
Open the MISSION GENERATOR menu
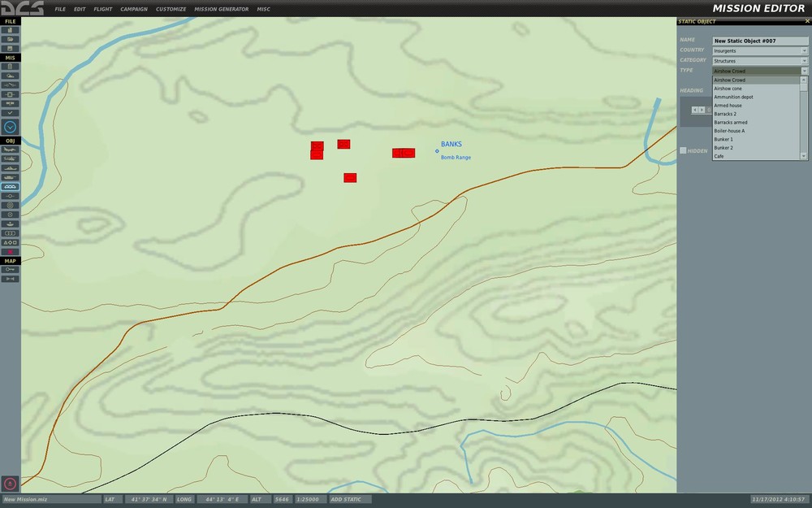[221, 9]
